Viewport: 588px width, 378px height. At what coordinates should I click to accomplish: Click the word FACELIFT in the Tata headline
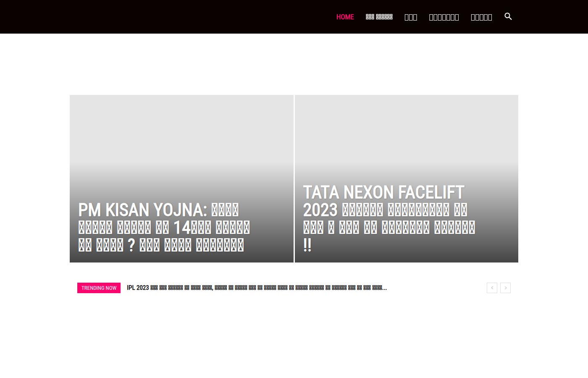[x=431, y=192]
